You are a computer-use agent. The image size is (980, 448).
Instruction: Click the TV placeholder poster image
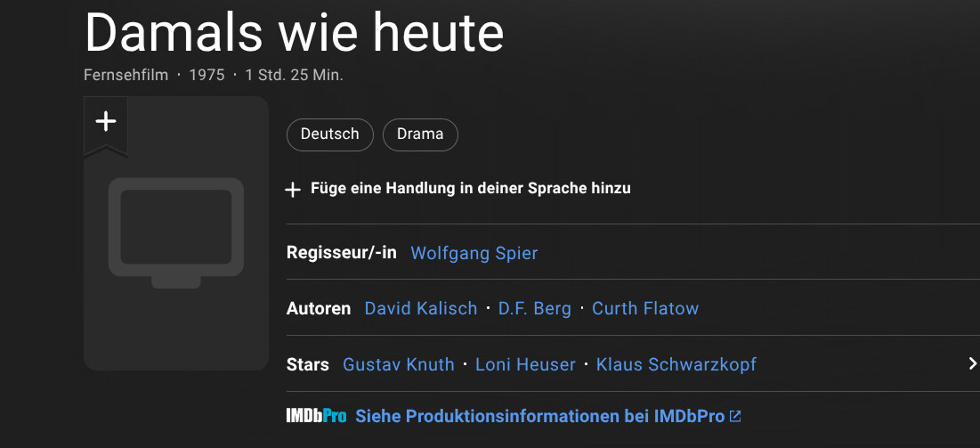(176, 233)
